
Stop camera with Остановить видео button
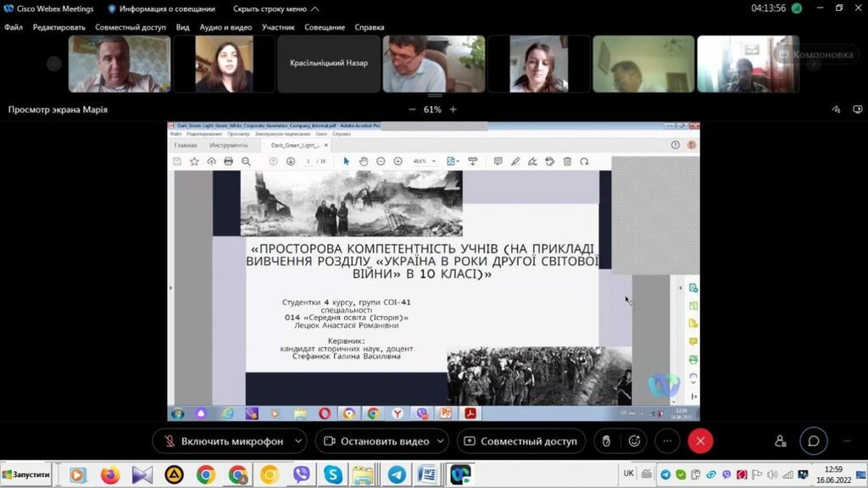(374, 441)
